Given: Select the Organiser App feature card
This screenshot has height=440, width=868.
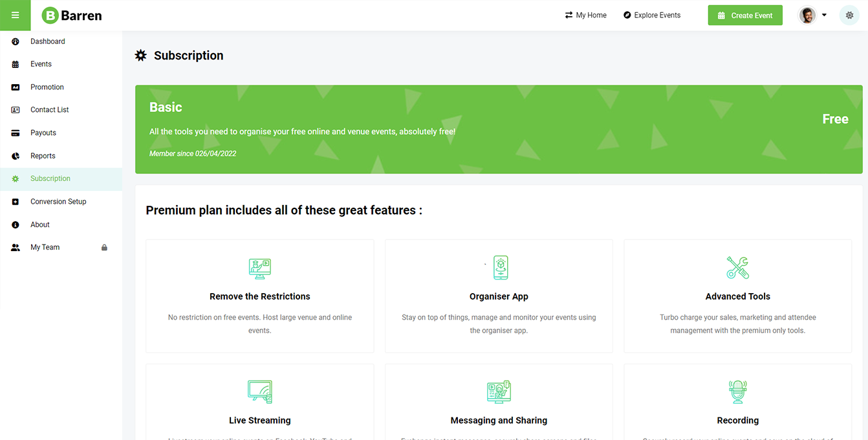Looking at the screenshot, I should [x=499, y=296].
